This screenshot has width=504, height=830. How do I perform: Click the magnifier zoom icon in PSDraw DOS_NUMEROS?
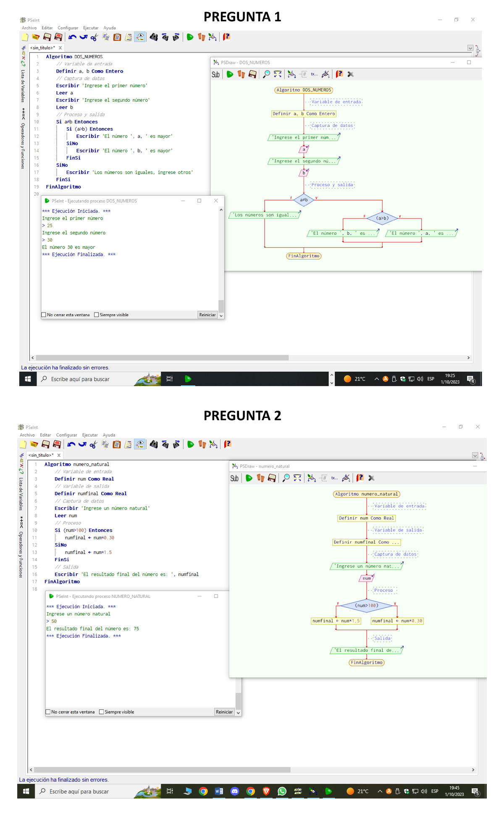click(x=266, y=74)
